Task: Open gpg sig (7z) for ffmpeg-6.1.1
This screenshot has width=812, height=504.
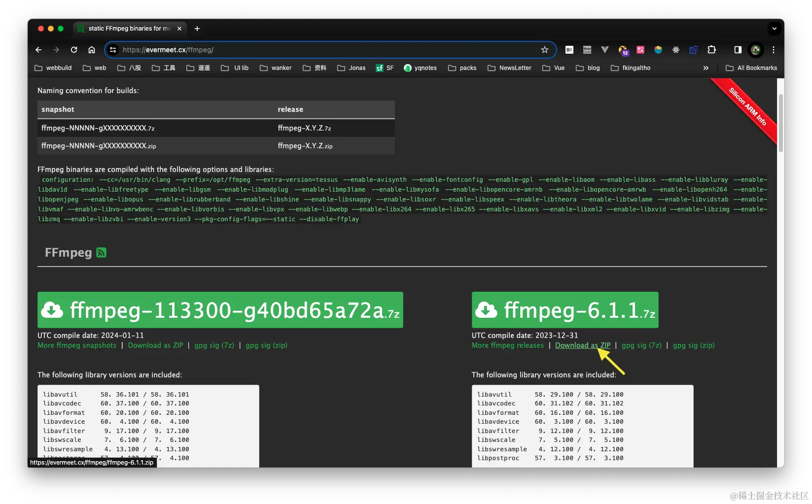Action: [641, 345]
